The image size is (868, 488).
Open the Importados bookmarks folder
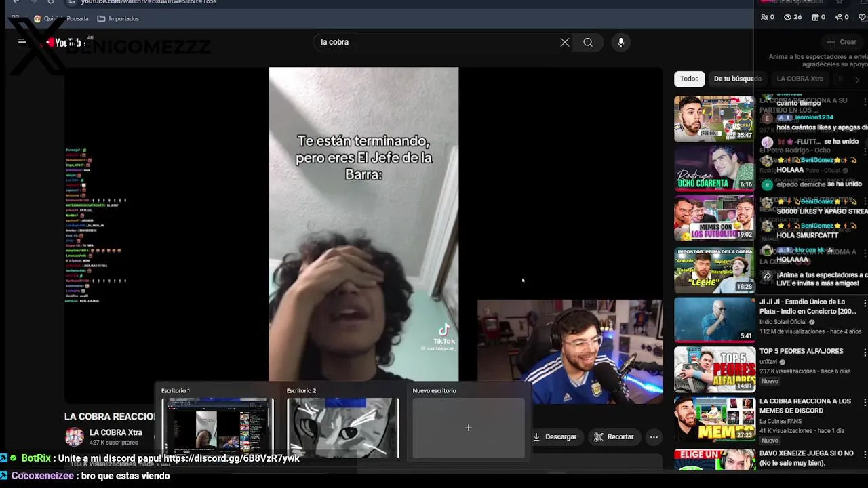point(118,18)
